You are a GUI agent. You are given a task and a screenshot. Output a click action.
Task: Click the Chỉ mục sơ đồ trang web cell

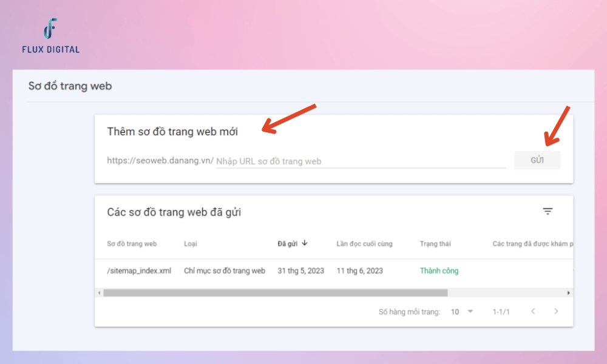coord(225,271)
